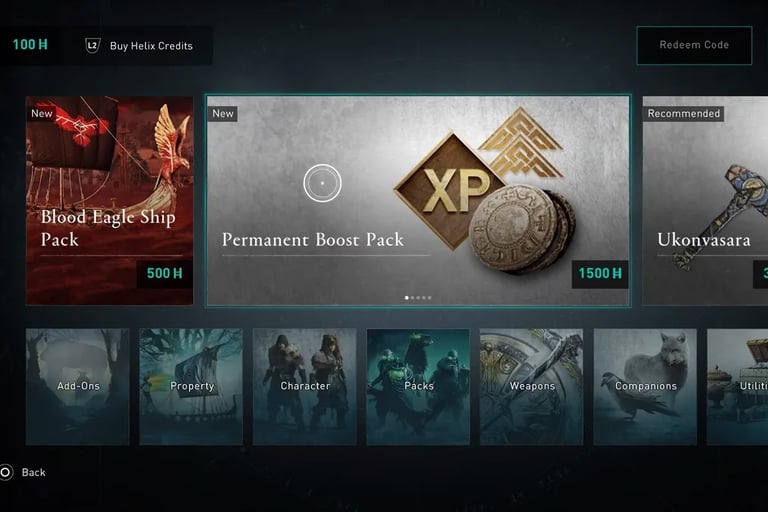Image resolution: width=768 pixels, height=512 pixels.
Task: Open the Property category
Action: point(191,387)
